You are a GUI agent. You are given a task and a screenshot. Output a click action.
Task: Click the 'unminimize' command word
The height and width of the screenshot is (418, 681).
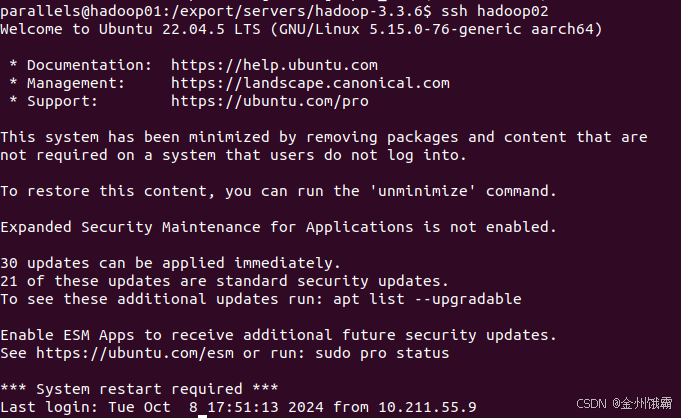click(x=423, y=191)
